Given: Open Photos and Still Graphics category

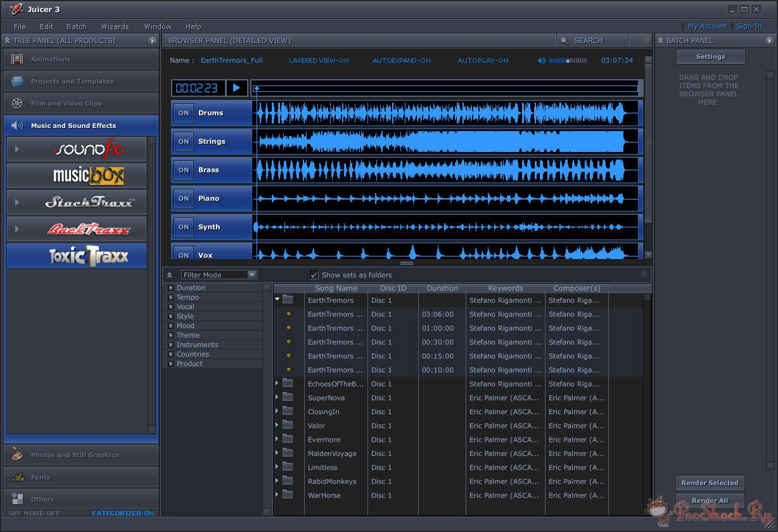Looking at the screenshot, I should (x=81, y=455).
